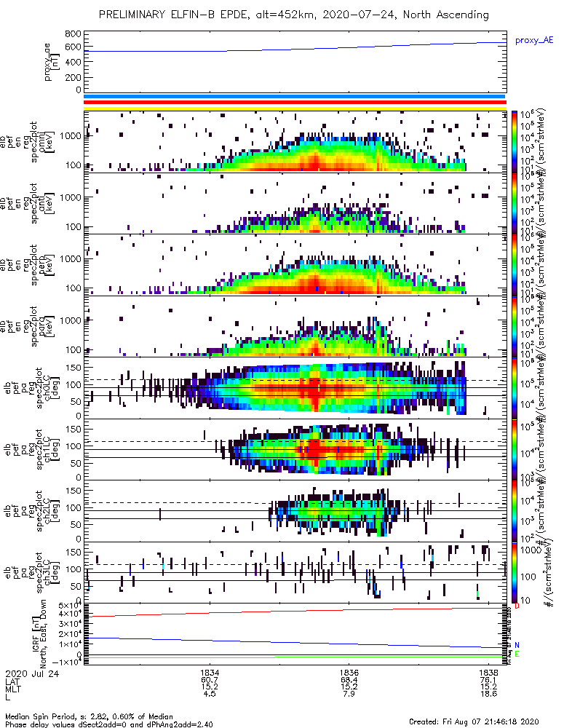Screen dimensions: 564x728
Task: Click the green E label on IGRF plot
Action: click(517, 654)
